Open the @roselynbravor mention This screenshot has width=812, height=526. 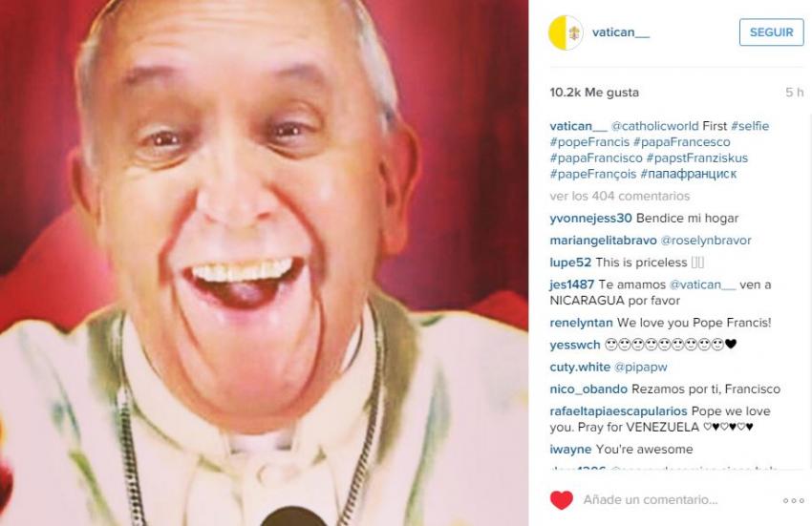point(706,241)
